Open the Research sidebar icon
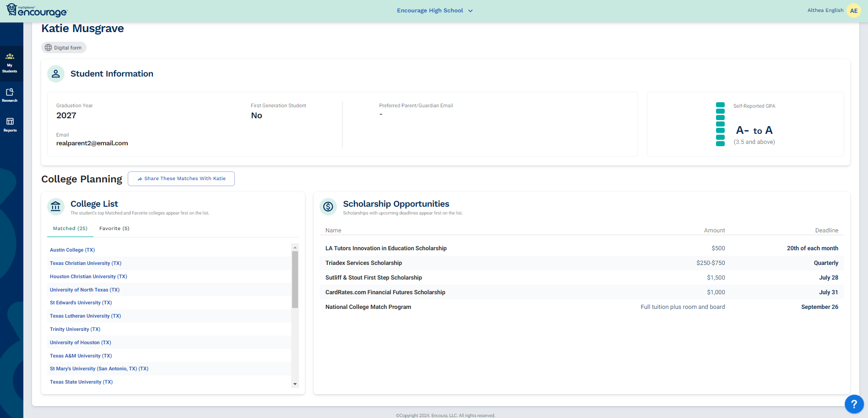 pyautogui.click(x=10, y=95)
